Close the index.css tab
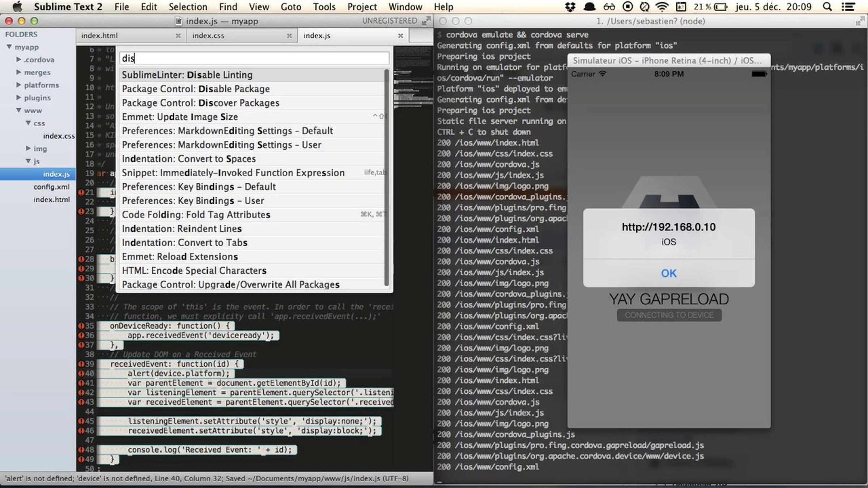 click(289, 35)
